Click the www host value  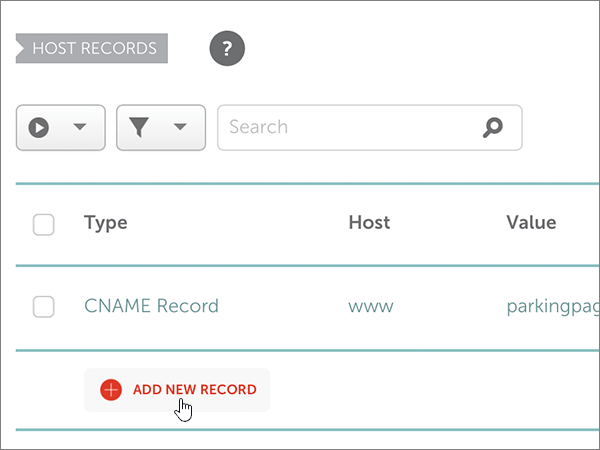click(371, 306)
